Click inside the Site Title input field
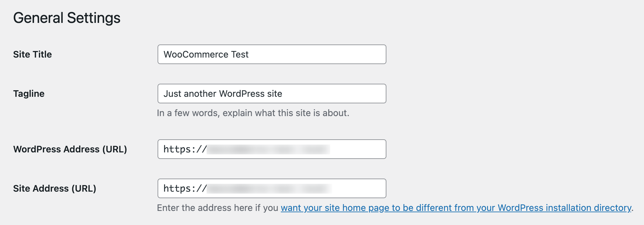This screenshot has height=225, width=644. (x=271, y=54)
